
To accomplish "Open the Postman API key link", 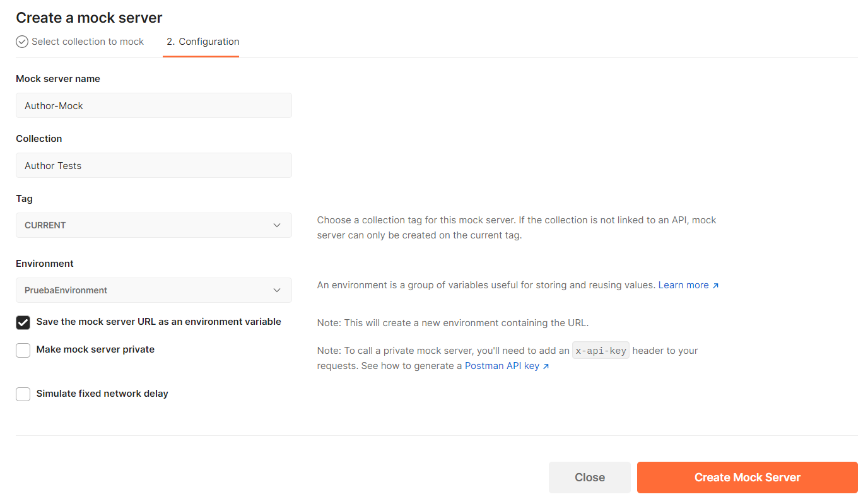I will point(501,366).
